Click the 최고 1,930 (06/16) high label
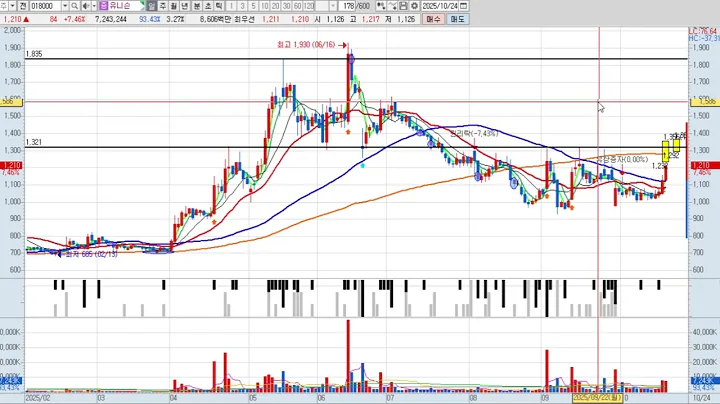The width and height of the screenshot is (720, 404). click(x=306, y=45)
